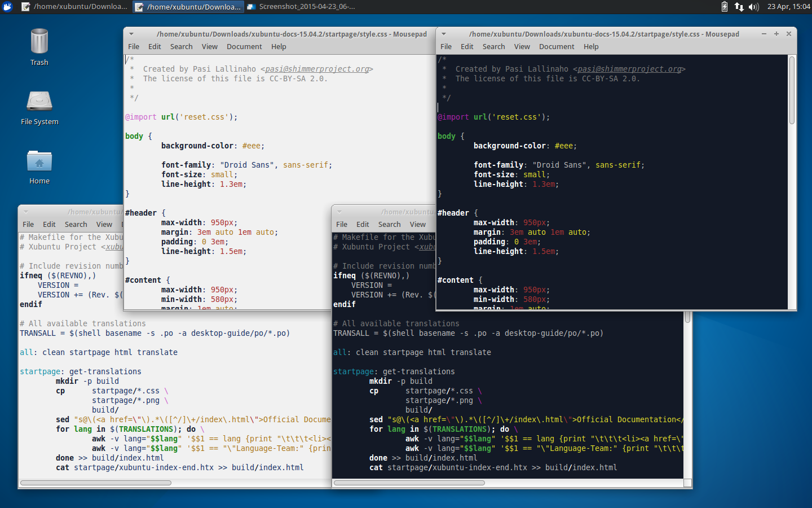
Task: Open the window menu arrow of the left style.css window
Action: tap(131, 34)
